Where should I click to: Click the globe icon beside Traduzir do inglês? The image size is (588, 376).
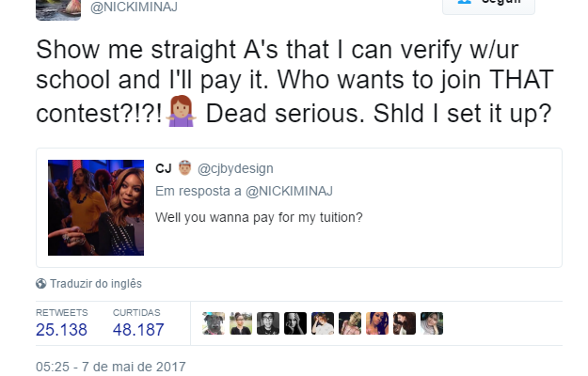click(40, 284)
